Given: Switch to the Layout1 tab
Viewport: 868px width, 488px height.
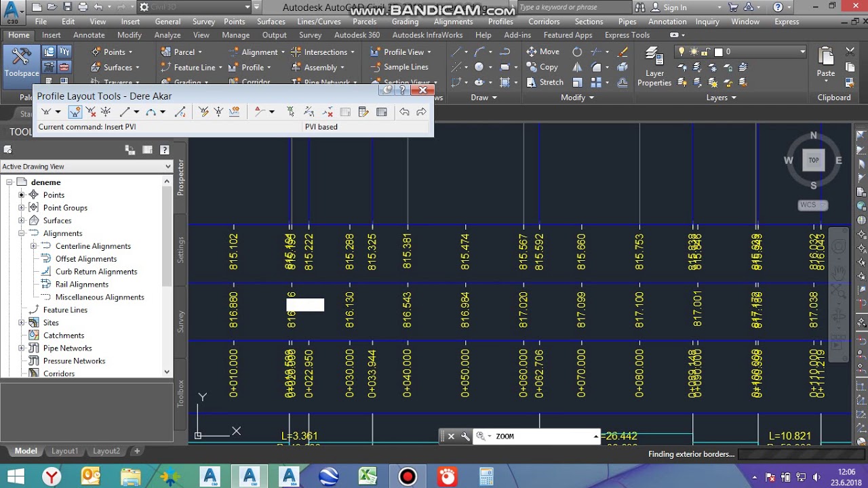Looking at the screenshot, I should (65, 451).
